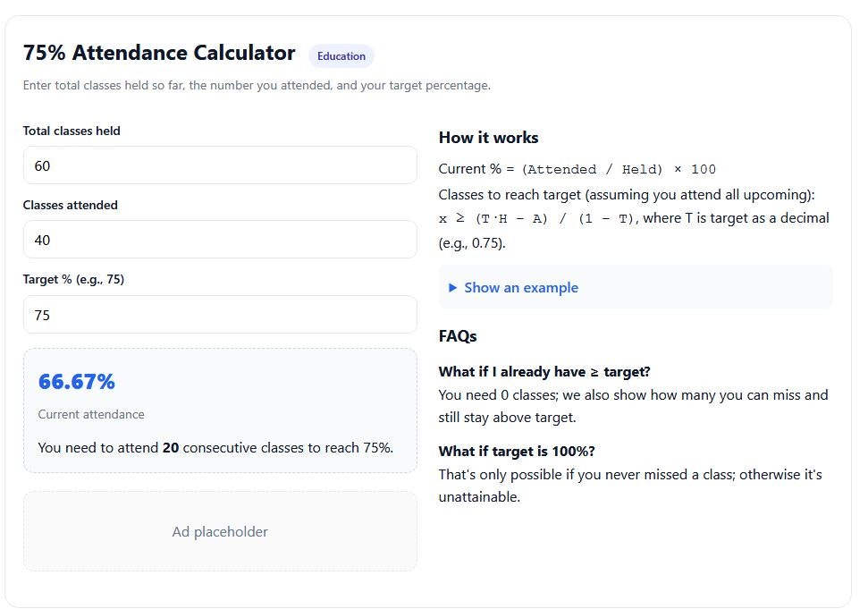Click the value 60 in Total classes held

click(43, 165)
